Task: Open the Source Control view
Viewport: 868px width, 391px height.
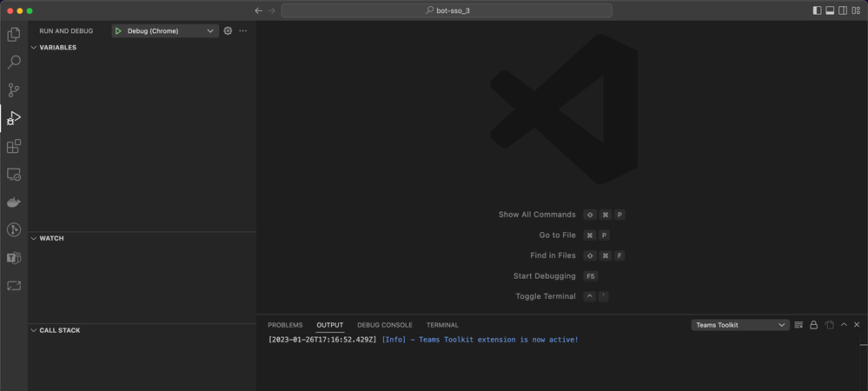Action: 14,90
